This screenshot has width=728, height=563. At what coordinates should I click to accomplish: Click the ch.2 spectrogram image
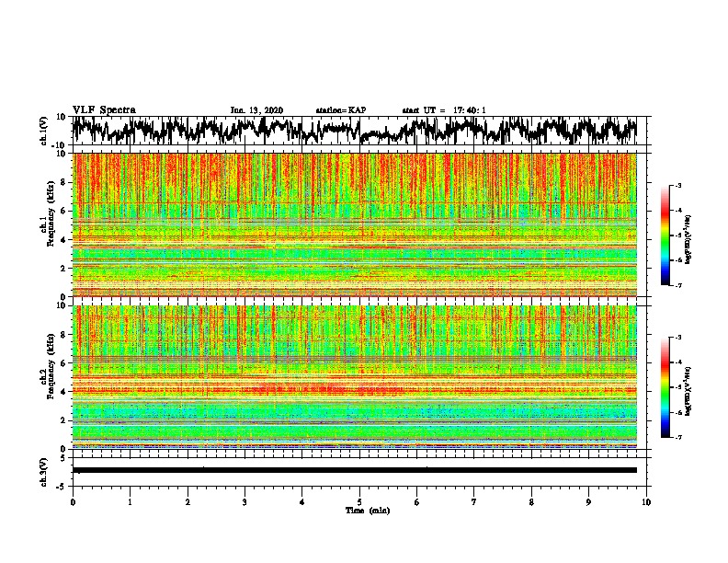(354, 377)
